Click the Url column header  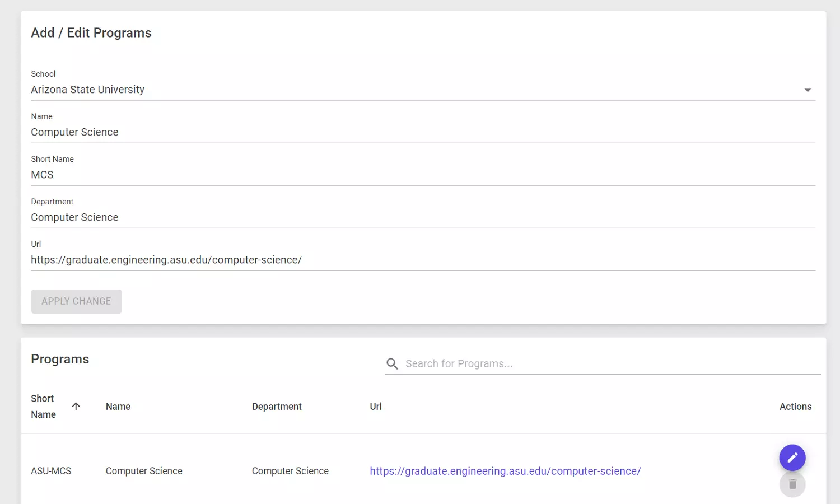(375, 407)
